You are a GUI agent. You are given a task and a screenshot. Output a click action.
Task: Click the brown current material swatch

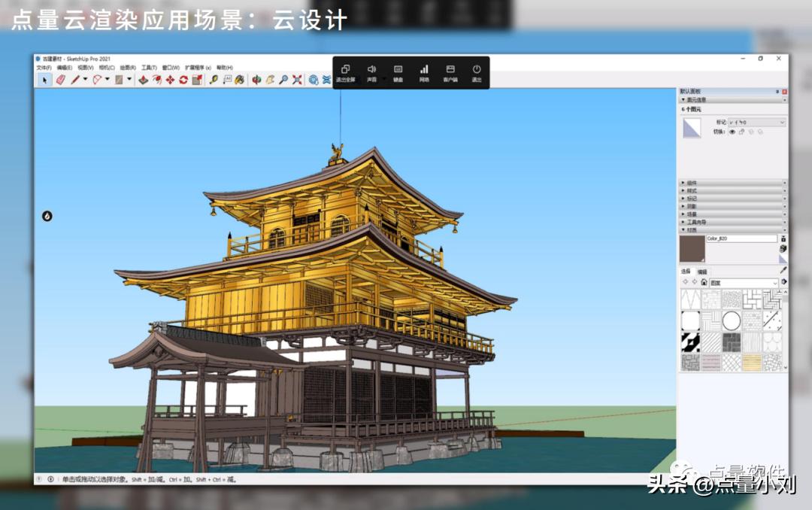(x=692, y=249)
